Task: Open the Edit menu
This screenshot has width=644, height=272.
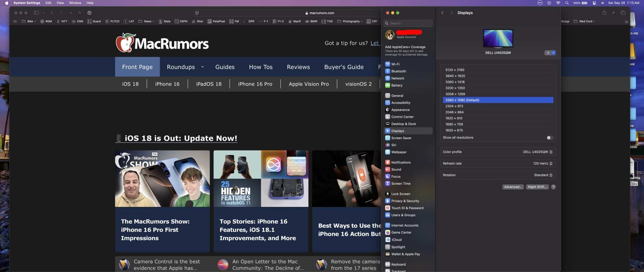Action: pos(48,3)
